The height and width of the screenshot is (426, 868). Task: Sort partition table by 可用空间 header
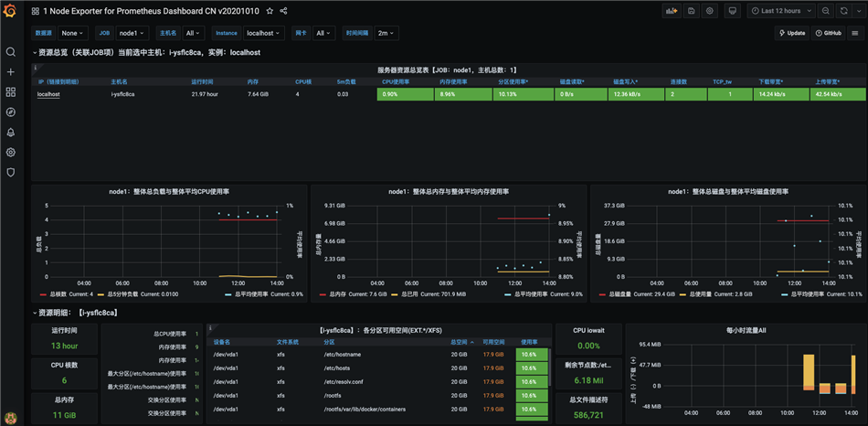(x=492, y=342)
